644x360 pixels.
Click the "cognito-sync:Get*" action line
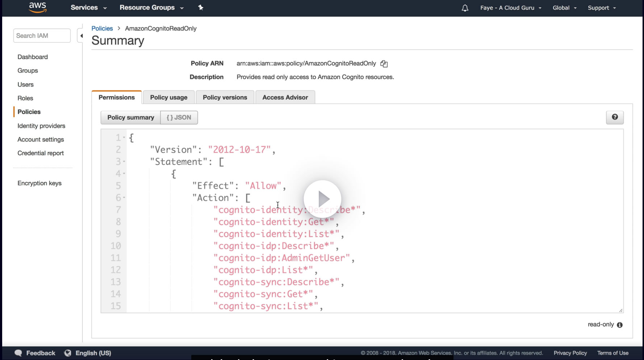pos(263,294)
